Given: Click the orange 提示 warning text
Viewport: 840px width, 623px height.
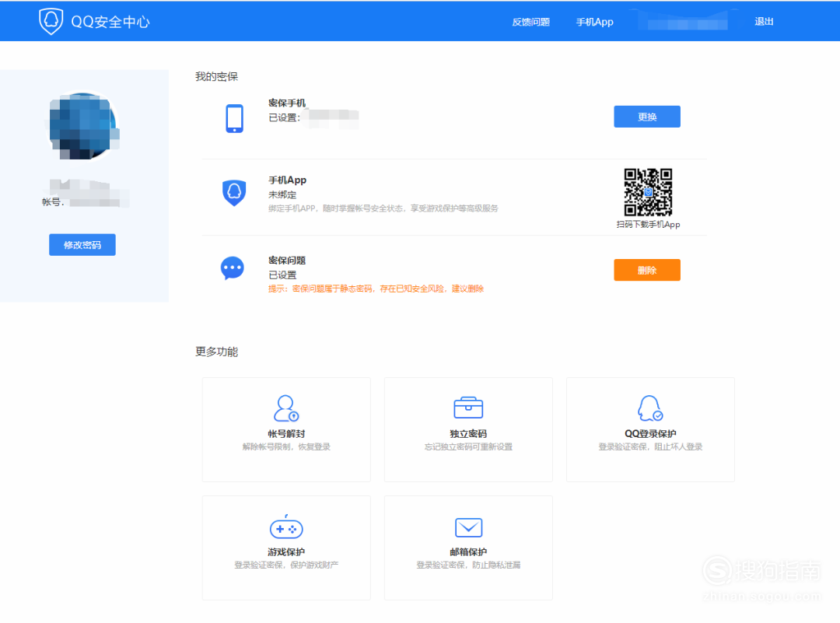Looking at the screenshot, I should coord(376,289).
